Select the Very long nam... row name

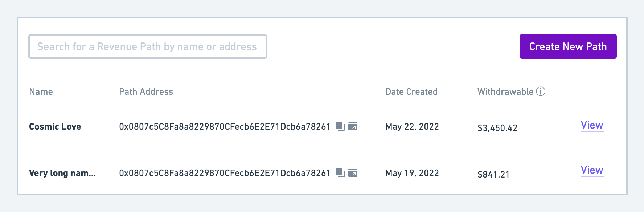click(62, 173)
